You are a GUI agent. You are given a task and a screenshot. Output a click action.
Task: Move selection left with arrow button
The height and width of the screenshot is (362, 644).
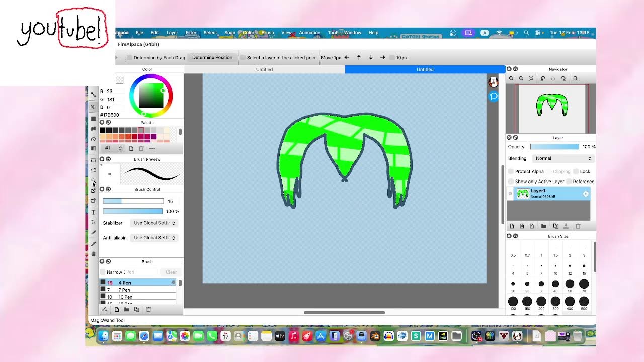tap(347, 57)
